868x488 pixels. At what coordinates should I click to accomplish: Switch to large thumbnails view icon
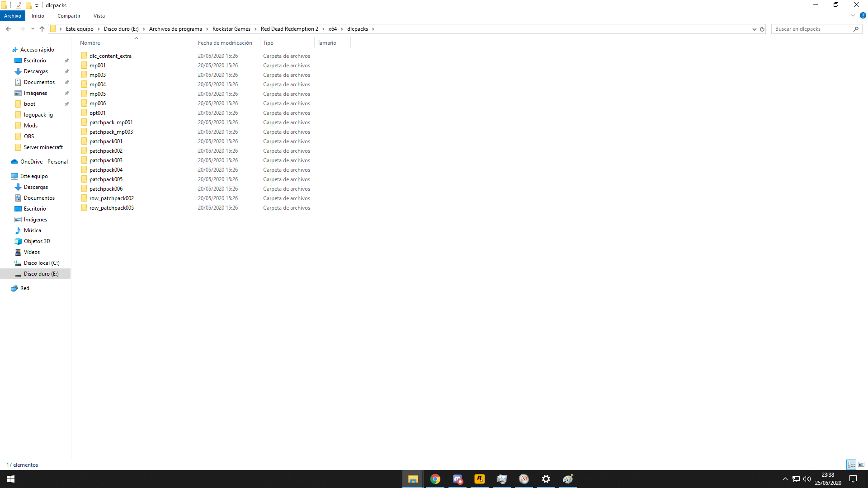(x=861, y=465)
